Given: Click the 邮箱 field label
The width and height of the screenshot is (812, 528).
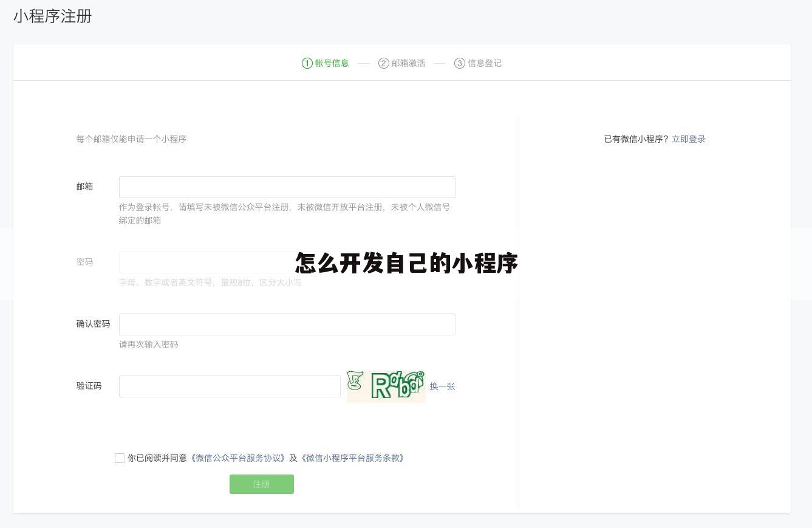Looking at the screenshot, I should pyautogui.click(x=85, y=187).
